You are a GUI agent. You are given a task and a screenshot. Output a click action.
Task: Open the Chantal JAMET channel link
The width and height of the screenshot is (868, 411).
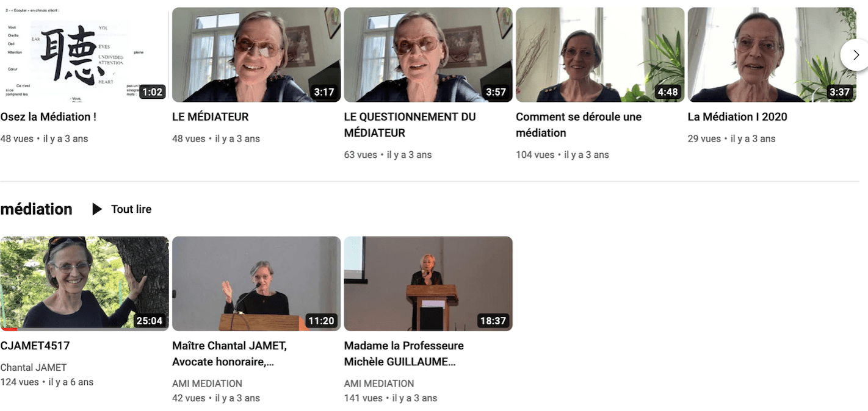coord(34,368)
